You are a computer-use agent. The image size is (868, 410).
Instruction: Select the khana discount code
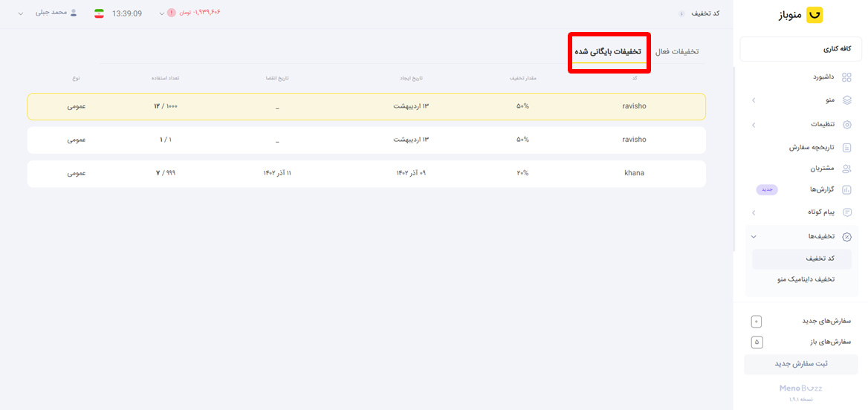tap(634, 173)
